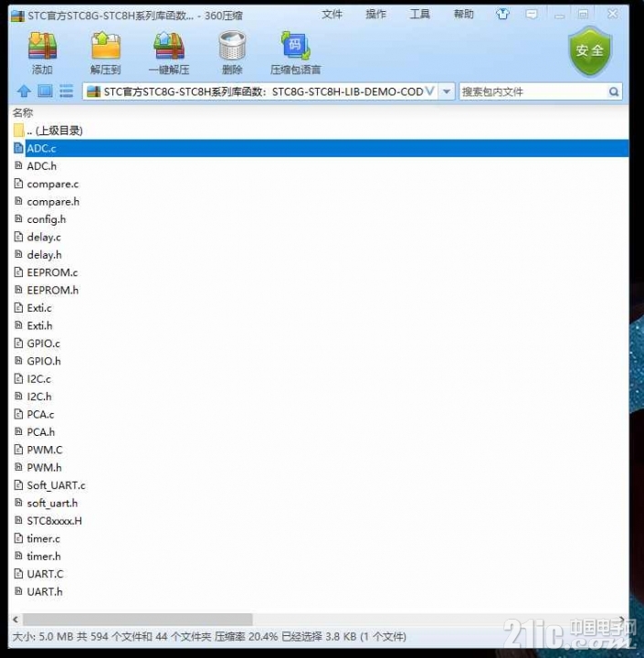This screenshot has height=658, width=644.
Task: Switch to list view mode
Action: tap(67, 91)
